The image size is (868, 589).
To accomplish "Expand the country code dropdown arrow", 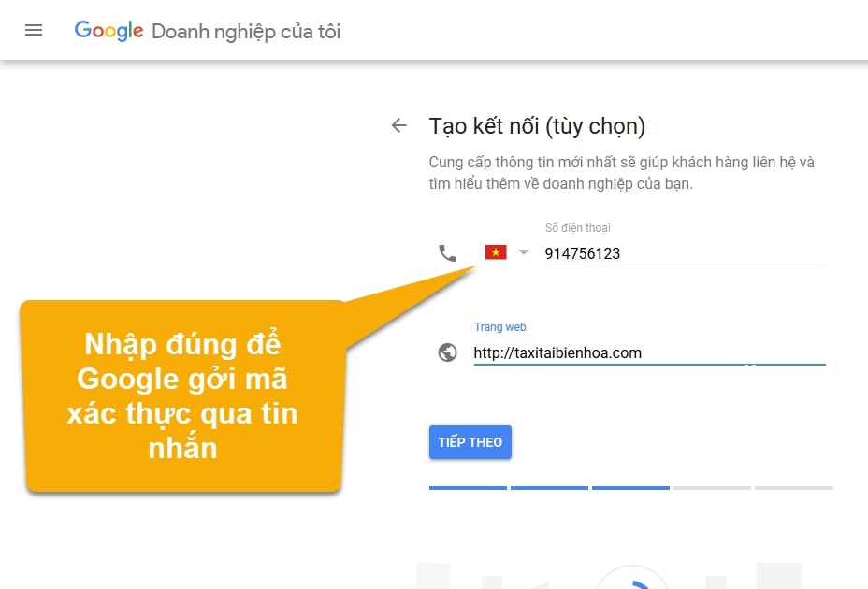I will pyautogui.click(x=523, y=252).
